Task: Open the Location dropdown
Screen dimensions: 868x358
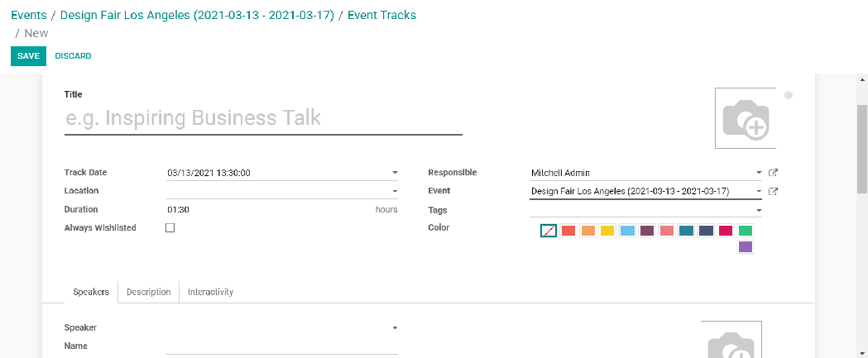Action: pos(395,192)
